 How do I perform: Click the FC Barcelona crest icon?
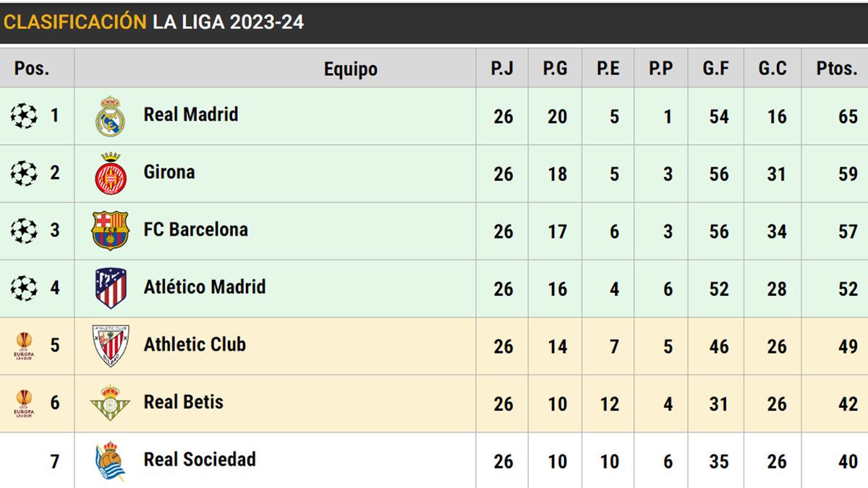click(110, 231)
